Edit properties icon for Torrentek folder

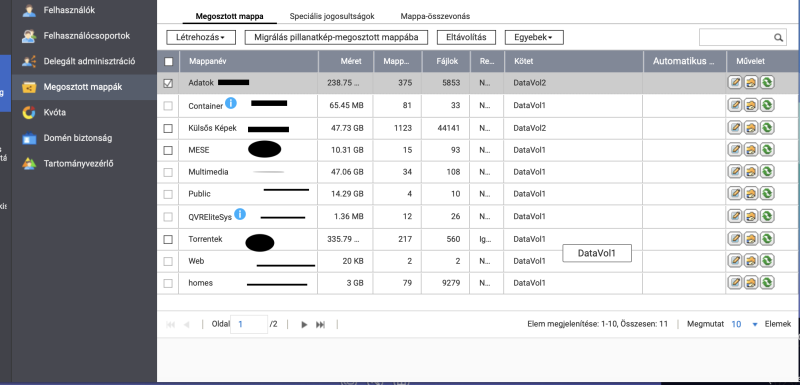[x=734, y=238]
